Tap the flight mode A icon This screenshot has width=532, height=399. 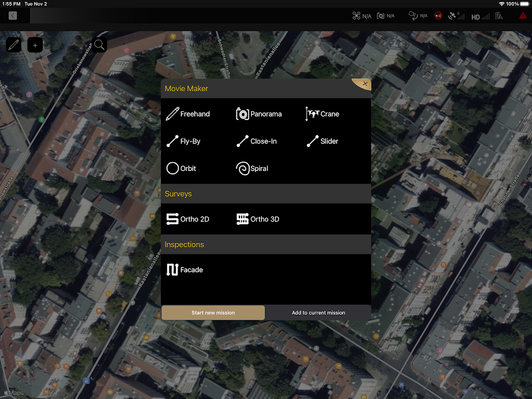tap(499, 16)
